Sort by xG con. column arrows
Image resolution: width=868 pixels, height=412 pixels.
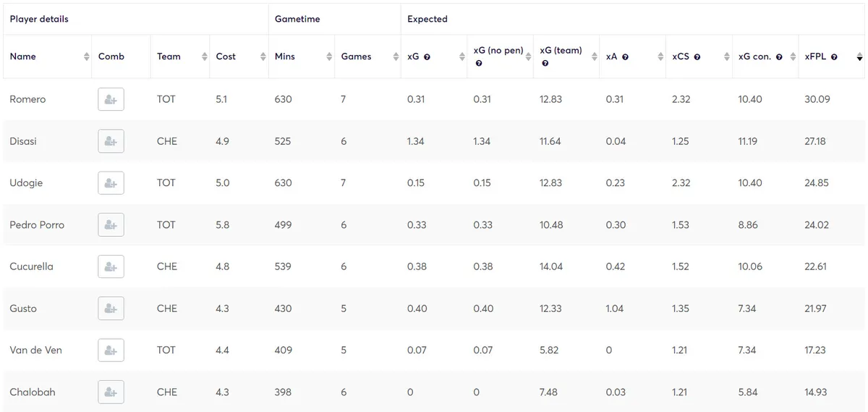(x=793, y=56)
